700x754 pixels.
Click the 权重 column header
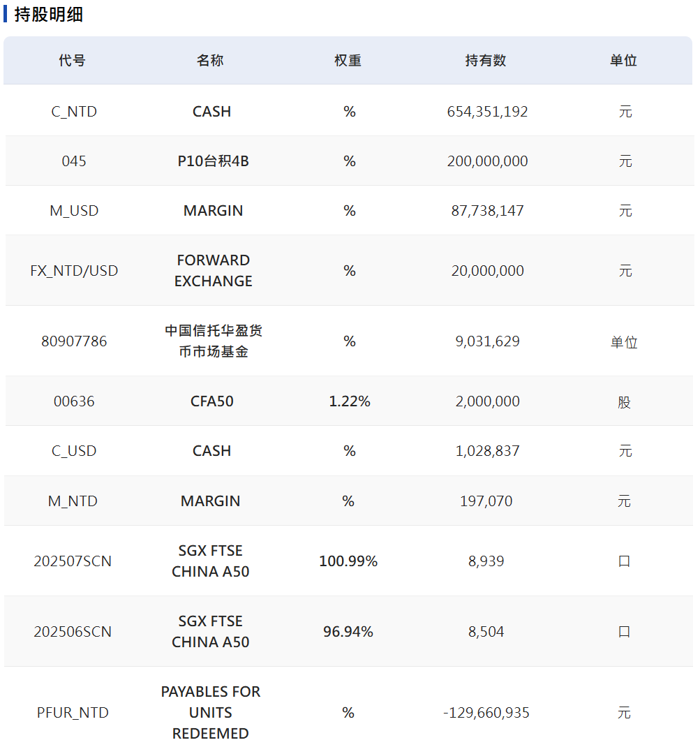tap(348, 61)
